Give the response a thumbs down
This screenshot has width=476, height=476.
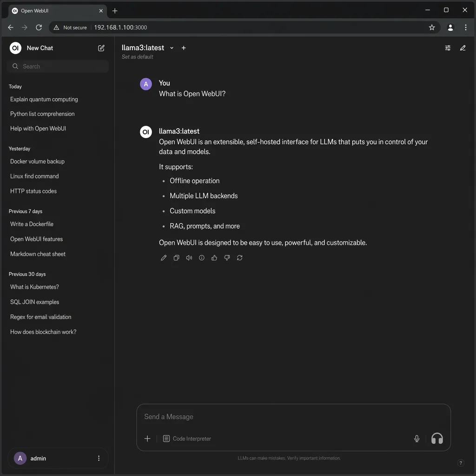coord(227,258)
